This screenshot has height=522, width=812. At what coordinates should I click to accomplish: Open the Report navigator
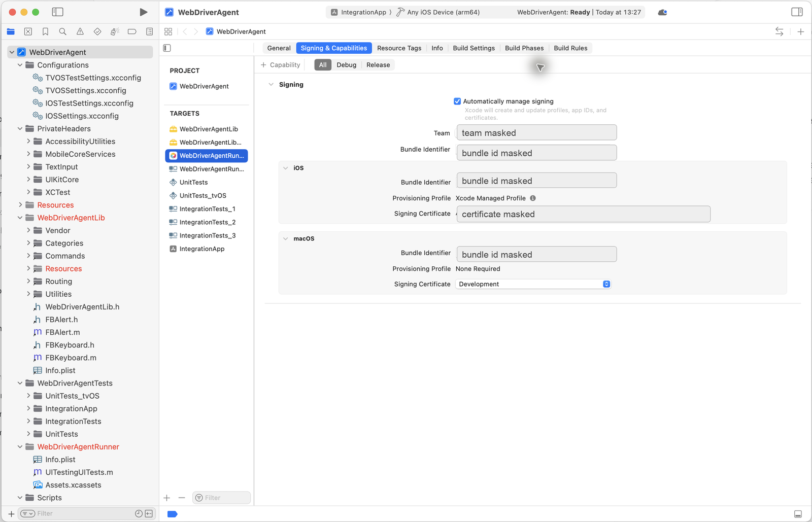[149, 31]
